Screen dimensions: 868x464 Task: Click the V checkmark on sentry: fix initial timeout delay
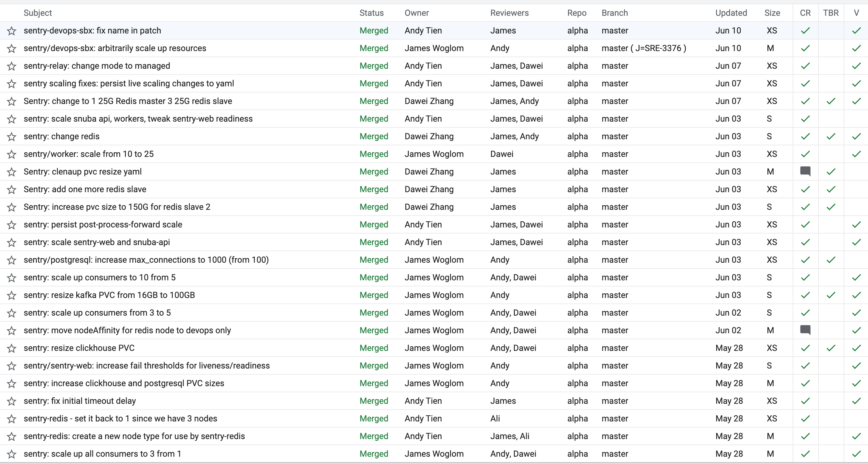[856, 401]
